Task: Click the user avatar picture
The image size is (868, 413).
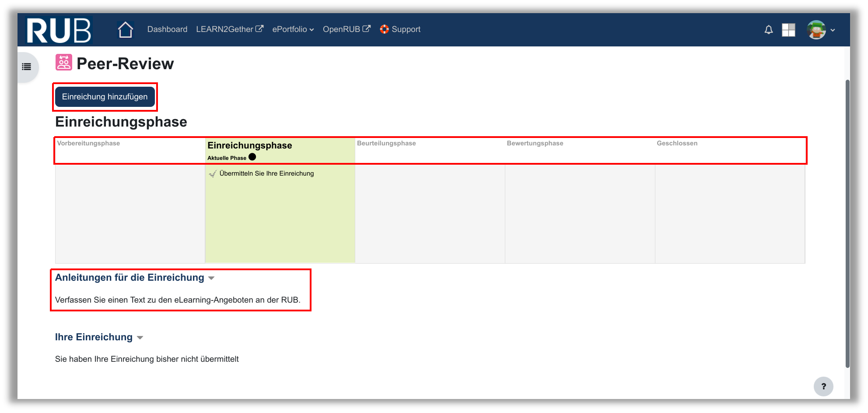Action: [x=816, y=30]
